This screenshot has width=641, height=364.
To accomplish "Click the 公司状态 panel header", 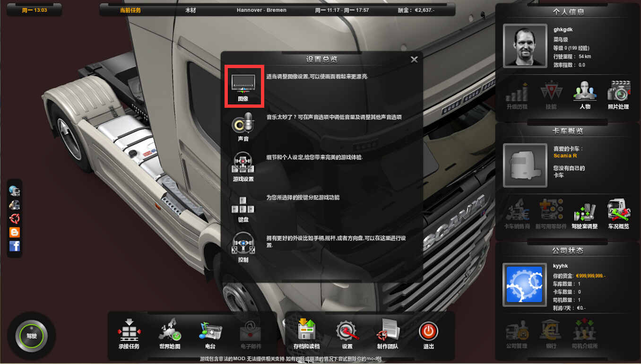I will [x=568, y=251].
